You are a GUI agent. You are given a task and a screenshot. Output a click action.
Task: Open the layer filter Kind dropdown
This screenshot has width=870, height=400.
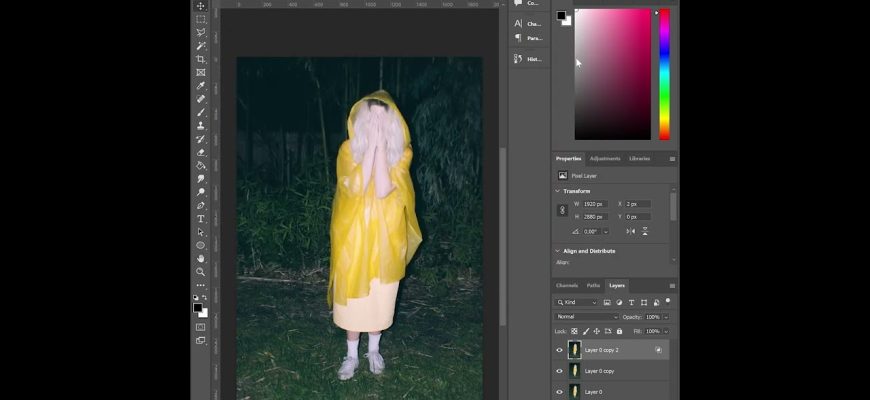(578, 302)
